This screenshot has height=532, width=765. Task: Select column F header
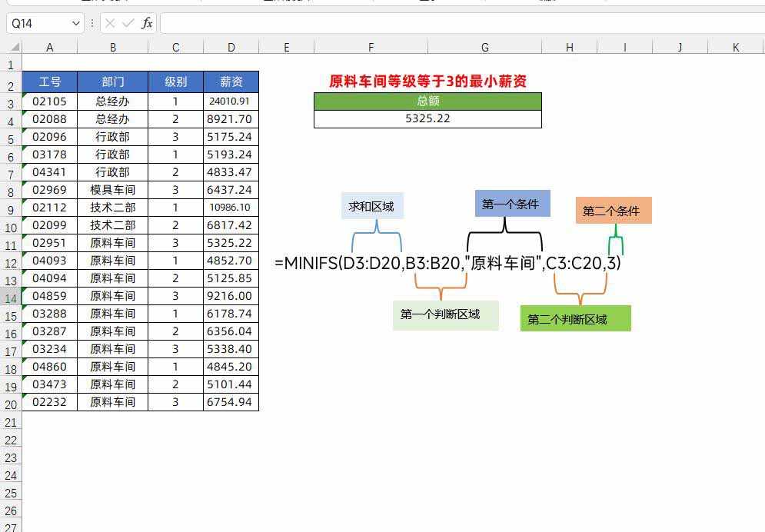(371, 48)
